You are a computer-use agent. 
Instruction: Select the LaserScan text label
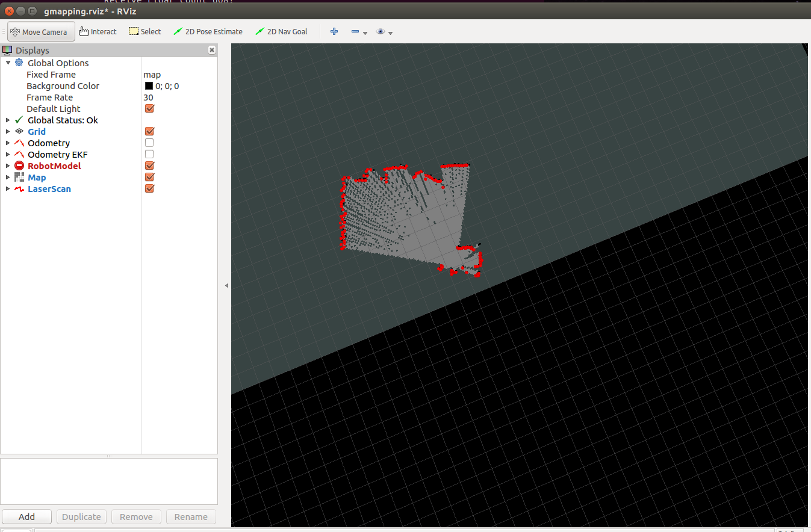click(x=49, y=189)
